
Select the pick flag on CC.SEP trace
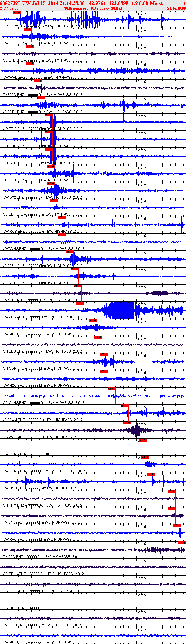[x=54, y=201]
